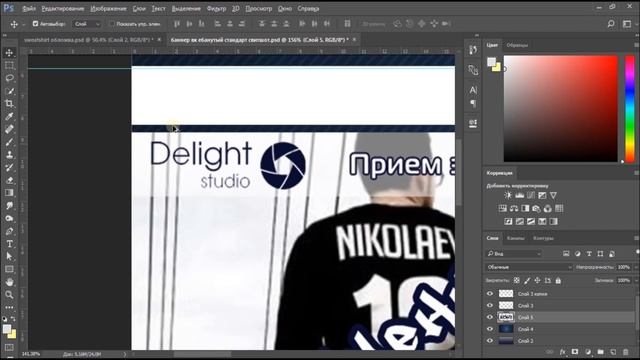Open the Layers panel options menu
The width and height of the screenshot is (640, 360).
[x=636, y=238]
